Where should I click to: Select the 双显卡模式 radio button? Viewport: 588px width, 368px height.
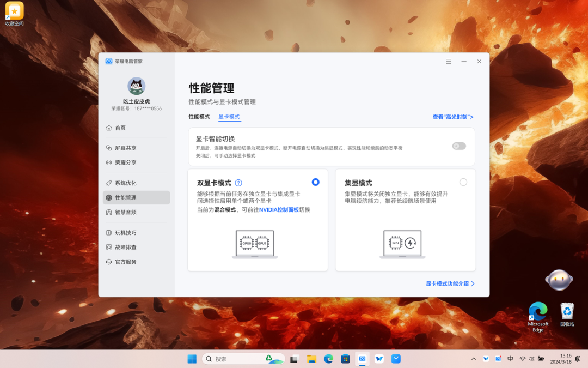click(x=315, y=182)
